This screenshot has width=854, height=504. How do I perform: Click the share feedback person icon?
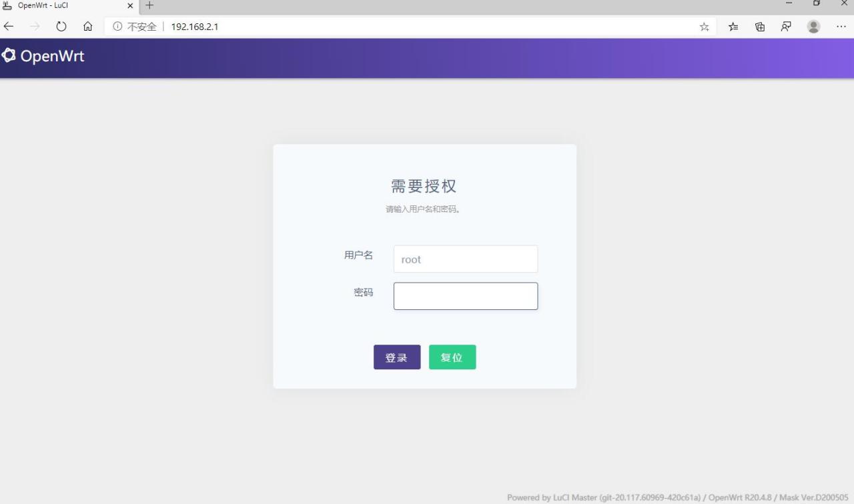[x=786, y=27]
